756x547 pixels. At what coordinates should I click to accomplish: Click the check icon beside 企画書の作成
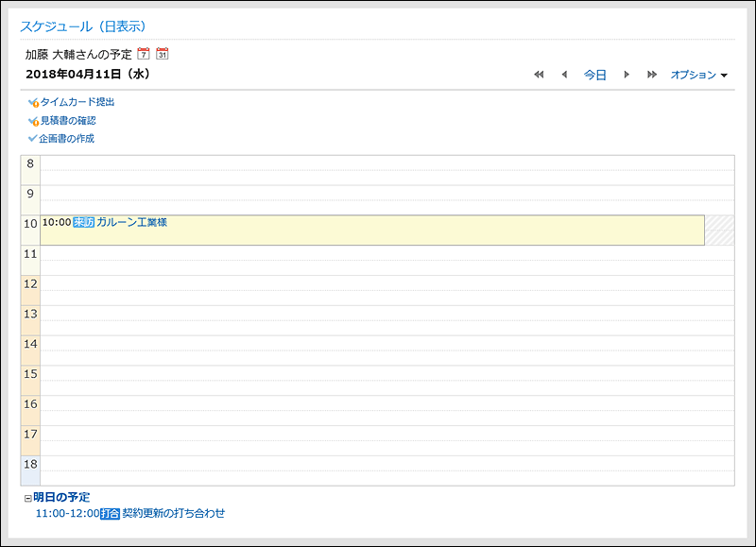[x=32, y=138]
